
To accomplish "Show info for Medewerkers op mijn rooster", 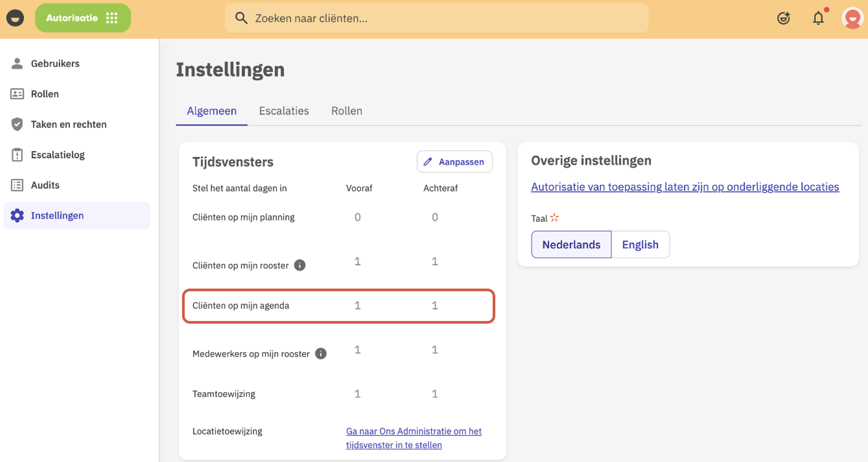I will pyautogui.click(x=321, y=354).
